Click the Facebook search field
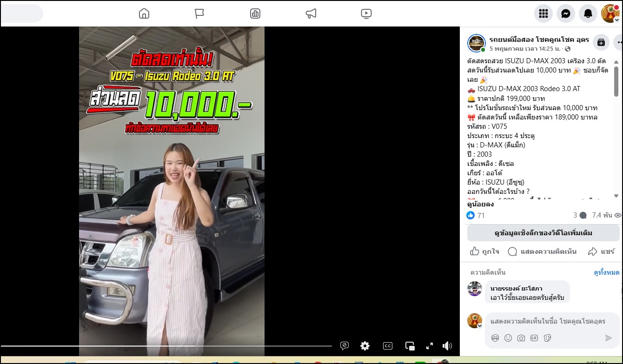Viewport: 623px width, 364px height. point(21,13)
